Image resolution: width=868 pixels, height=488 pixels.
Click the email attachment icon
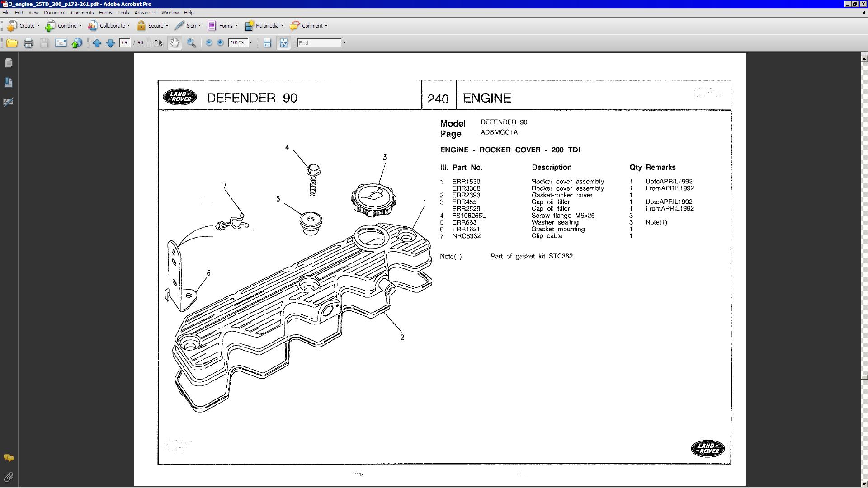pos(61,43)
